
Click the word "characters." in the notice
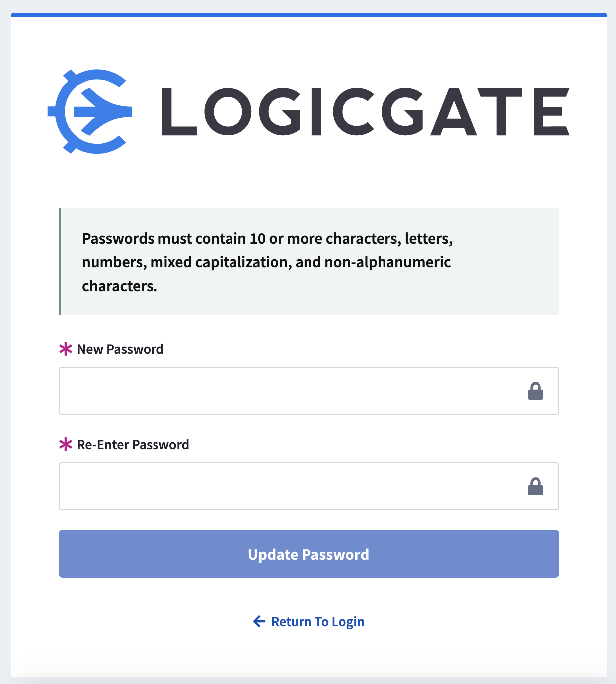pos(120,286)
